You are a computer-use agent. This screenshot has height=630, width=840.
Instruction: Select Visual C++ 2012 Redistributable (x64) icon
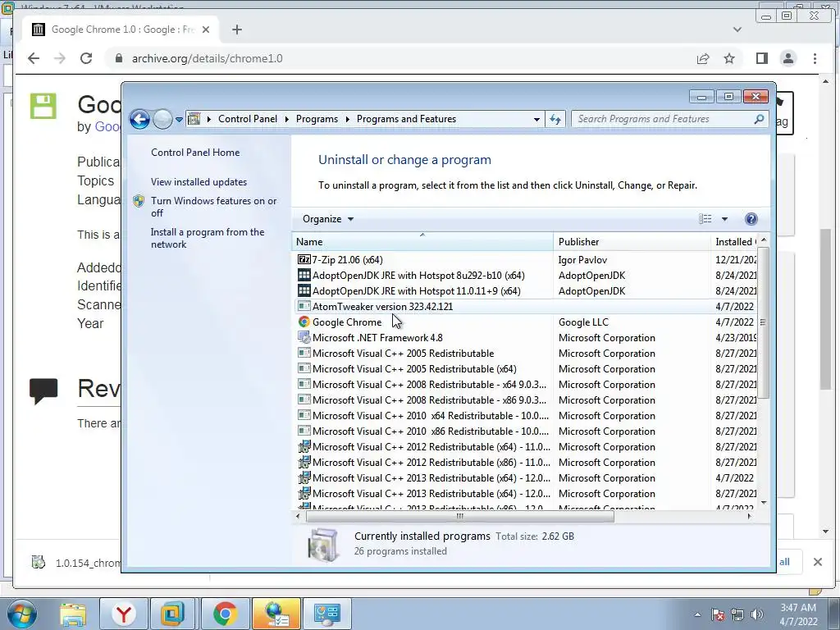pyautogui.click(x=304, y=446)
